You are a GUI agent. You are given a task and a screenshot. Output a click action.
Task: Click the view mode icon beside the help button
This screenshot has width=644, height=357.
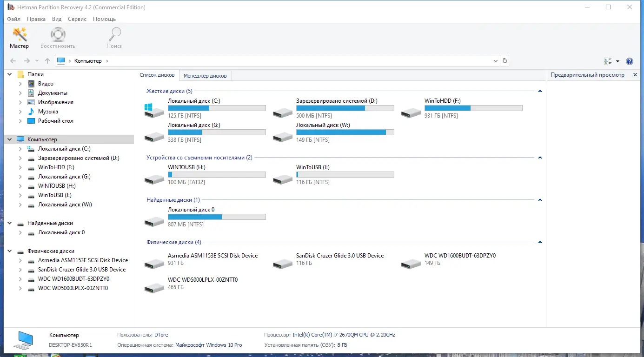[x=608, y=61]
